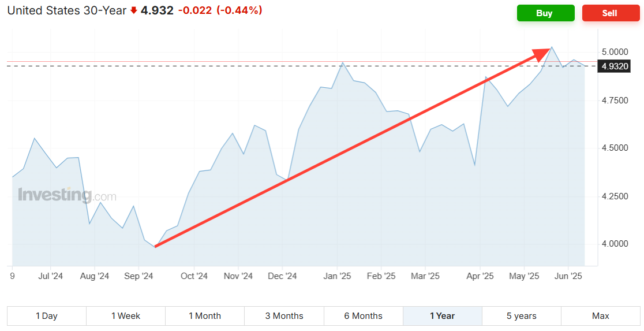This screenshot has width=644, height=331.
Task: Click the United States 30-Year title
Action: [67, 10]
